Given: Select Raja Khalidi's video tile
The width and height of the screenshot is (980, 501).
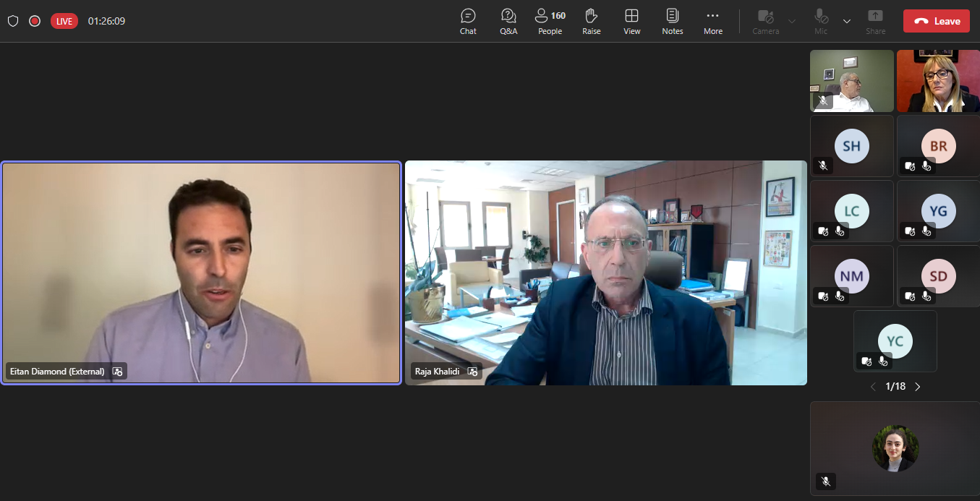Looking at the screenshot, I should (x=605, y=273).
